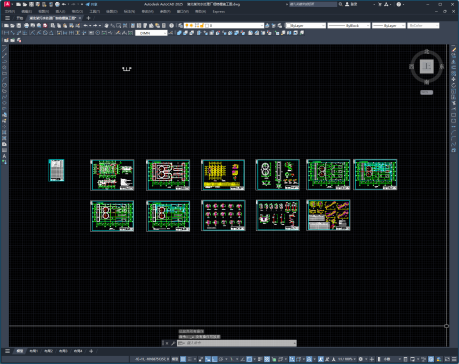Open the ByLayer lineweight dropdown
Screen dimensions: 459x364
click(389, 26)
